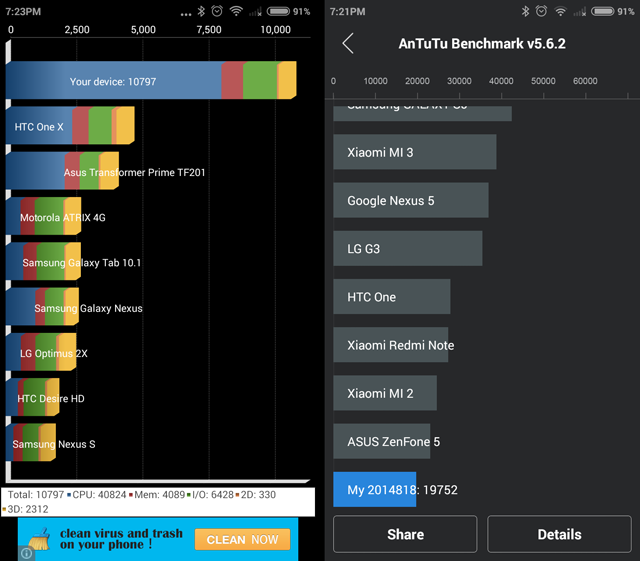Tap the 'I/O: 6428' legend entry
This screenshot has width=640, height=561.
[210, 495]
